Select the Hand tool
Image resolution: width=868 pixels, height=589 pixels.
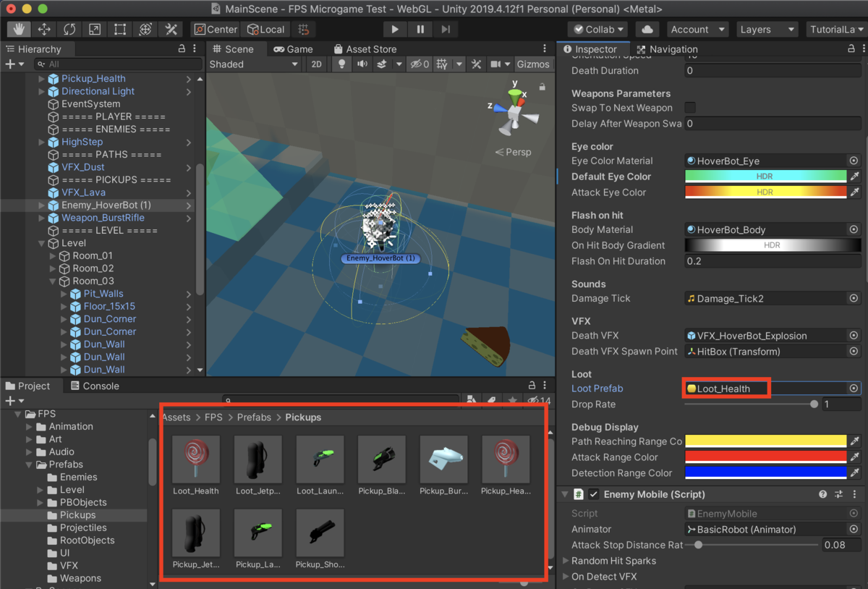point(20,30)
